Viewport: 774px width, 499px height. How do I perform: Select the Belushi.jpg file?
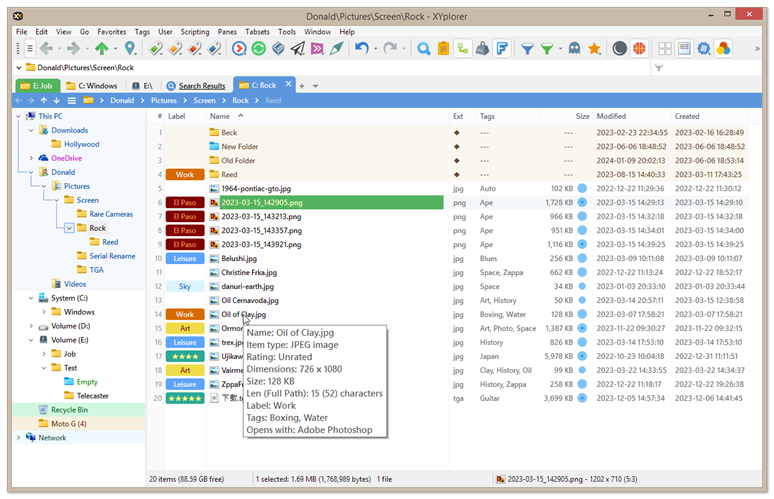click(x=242, y=257)
